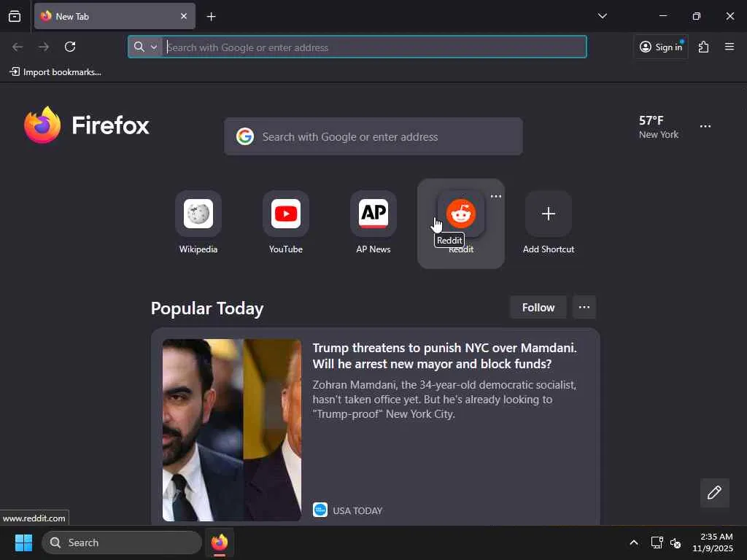
Task: Close the New Tab tab
Action: [183, 16]
